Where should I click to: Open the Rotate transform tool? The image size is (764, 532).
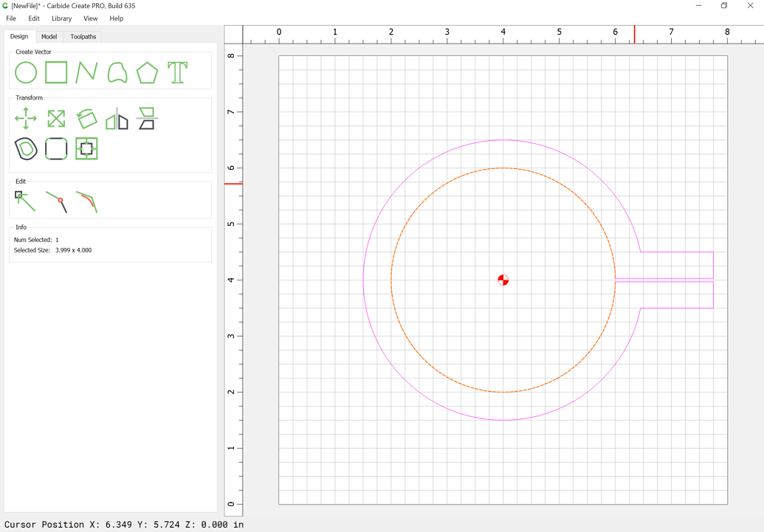coord(86,118)
